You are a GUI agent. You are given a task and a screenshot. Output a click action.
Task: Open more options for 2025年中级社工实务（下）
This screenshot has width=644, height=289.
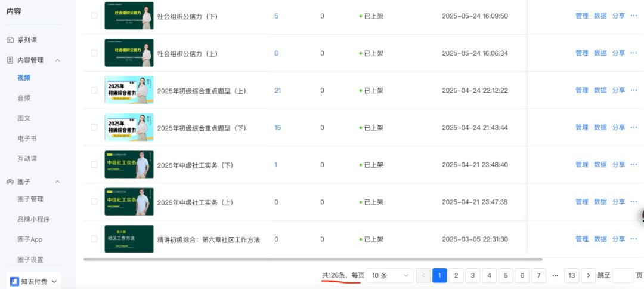pos(634,164)
